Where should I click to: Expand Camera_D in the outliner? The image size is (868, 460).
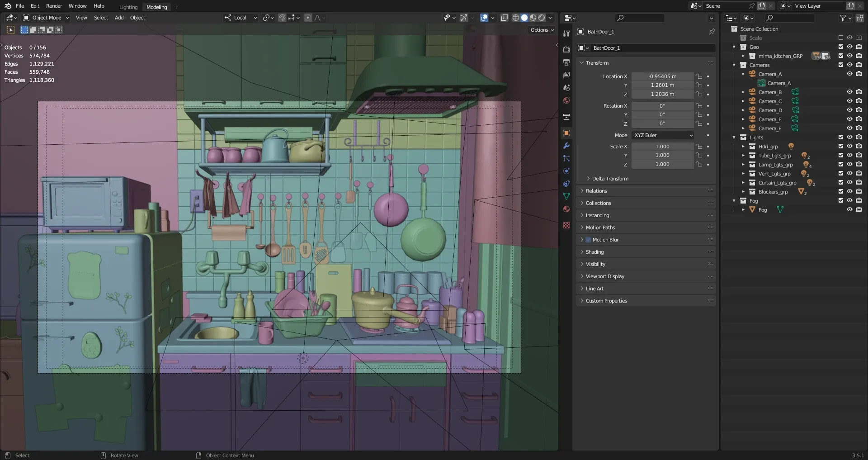tap(743, 110)
